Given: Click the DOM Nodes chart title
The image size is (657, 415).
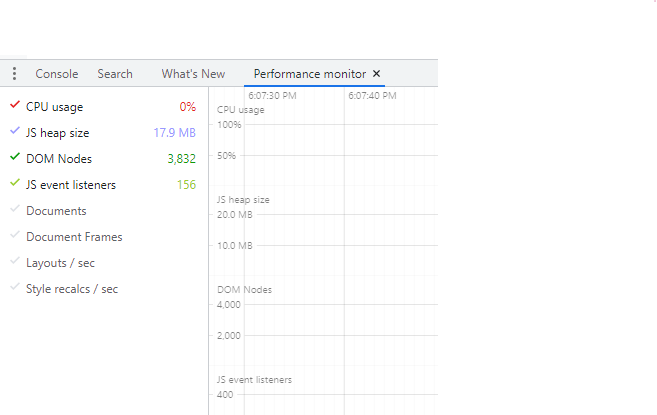Looking at the screenshot, I should (x=244, y=290).
